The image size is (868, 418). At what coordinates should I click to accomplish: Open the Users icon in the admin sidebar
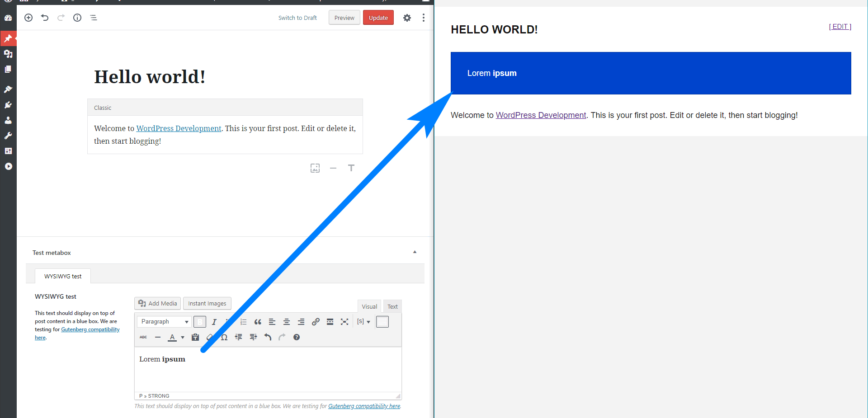(8, 120)
